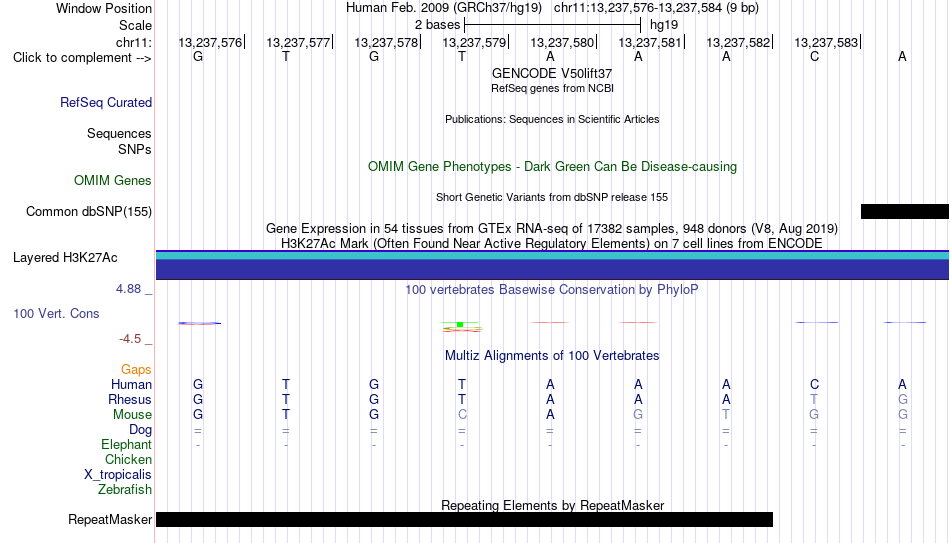
Task: Click the green PhyloP conservation bar
Action: [460, 325]
